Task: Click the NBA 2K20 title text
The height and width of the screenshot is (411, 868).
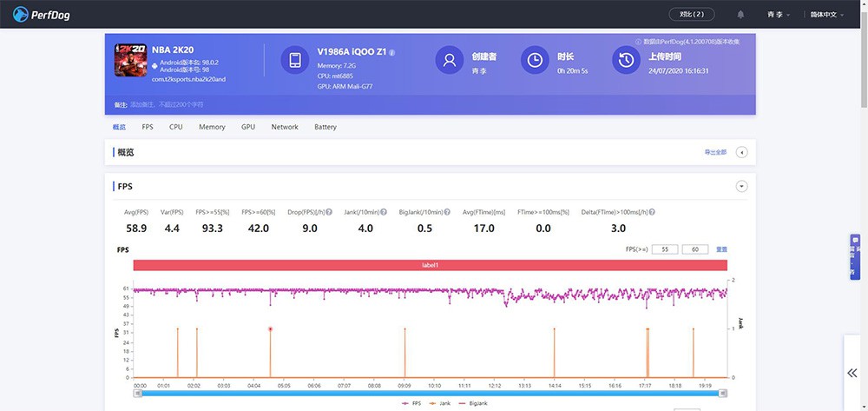Action: [x=173, y=50]
